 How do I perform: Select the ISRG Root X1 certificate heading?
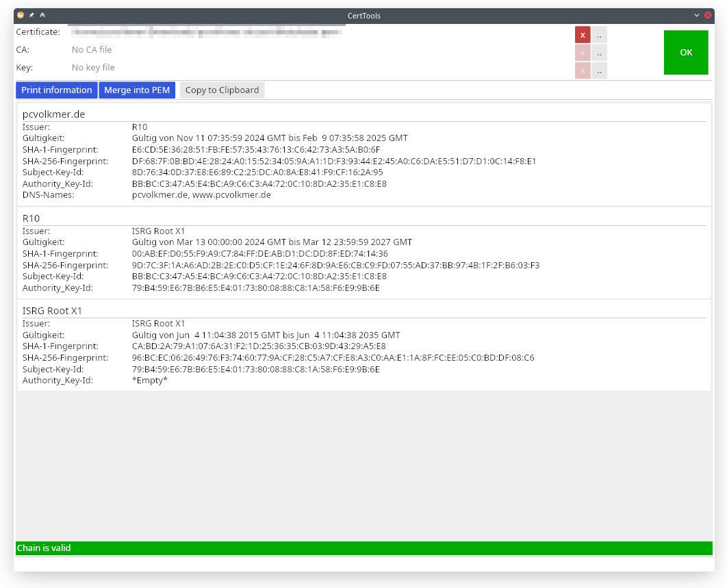52,311
